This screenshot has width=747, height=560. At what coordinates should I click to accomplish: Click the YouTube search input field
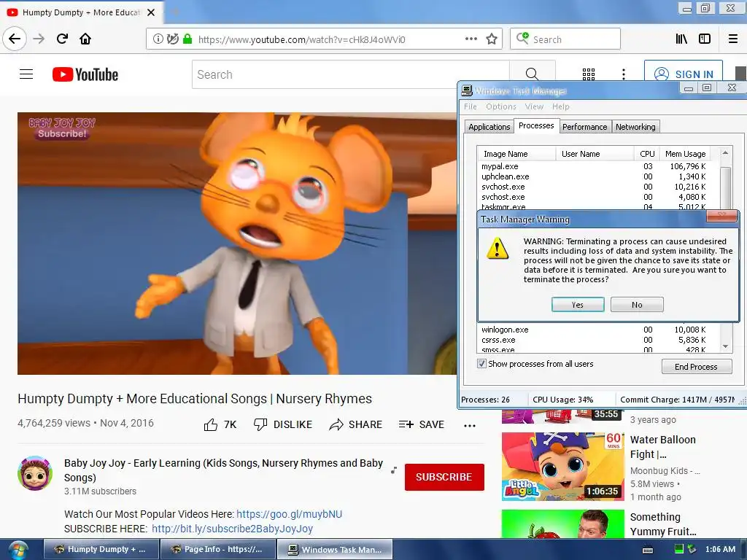click(x=351, y=74)
